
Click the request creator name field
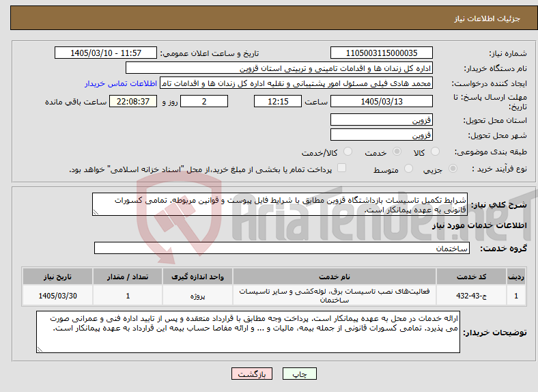[x=296, y=83]
